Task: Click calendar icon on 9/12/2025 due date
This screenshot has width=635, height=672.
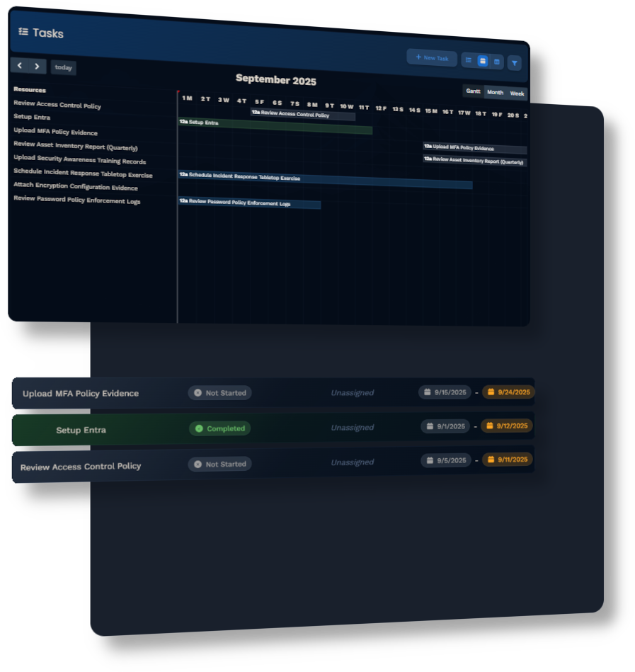Action: [490, 425]
